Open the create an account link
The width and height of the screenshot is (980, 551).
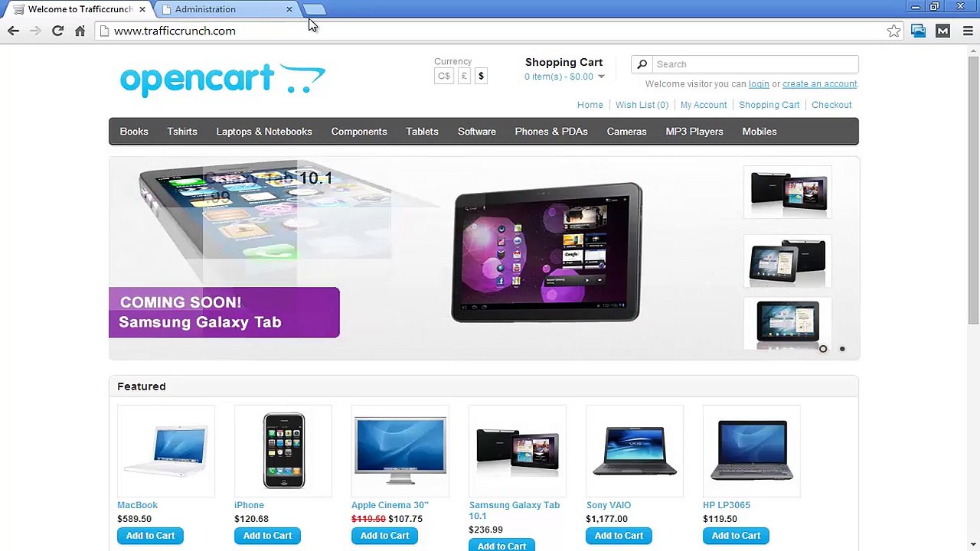pos(819,84)
